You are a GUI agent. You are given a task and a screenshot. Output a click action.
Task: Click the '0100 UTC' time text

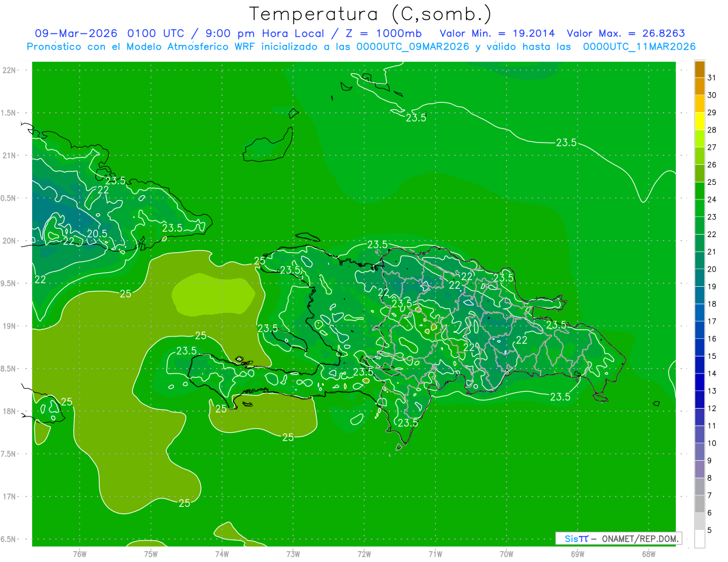[x=155, y=33]
